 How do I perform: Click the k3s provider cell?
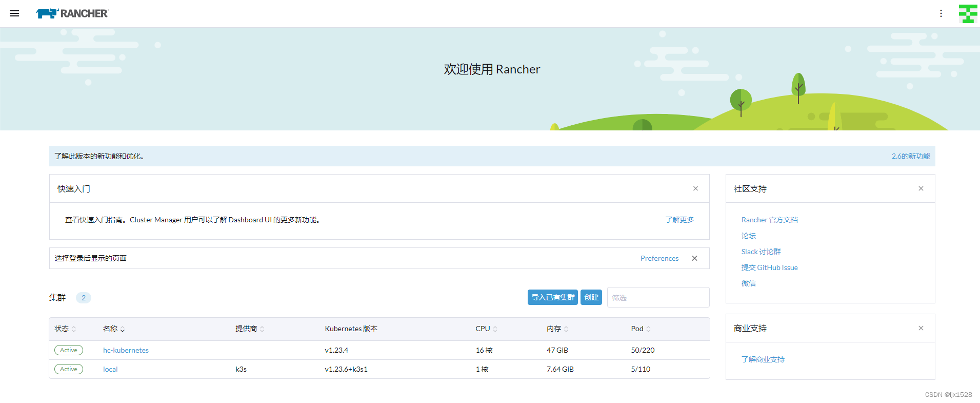241,369
